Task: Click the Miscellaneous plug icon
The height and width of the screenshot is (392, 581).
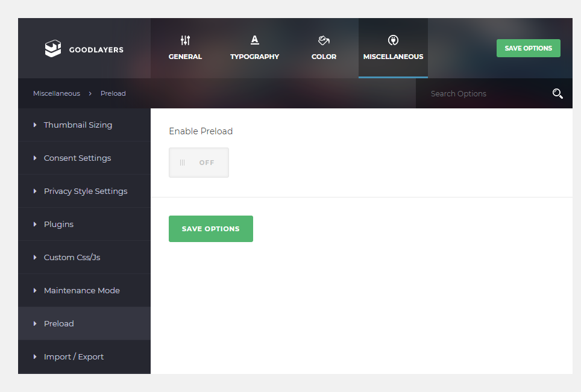Action: point(393,40)
